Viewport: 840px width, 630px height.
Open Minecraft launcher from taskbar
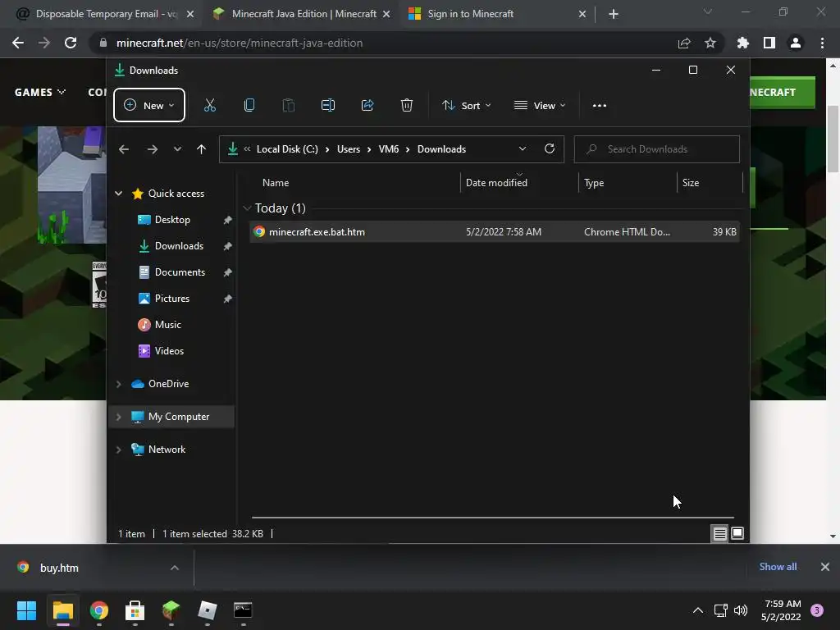point(171,610)
